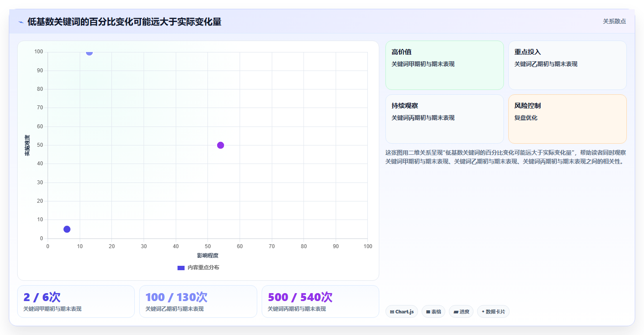This screenshot has width=644, height=335.
Task: Click the purple scatter point at 50
Action: (221, 145)
